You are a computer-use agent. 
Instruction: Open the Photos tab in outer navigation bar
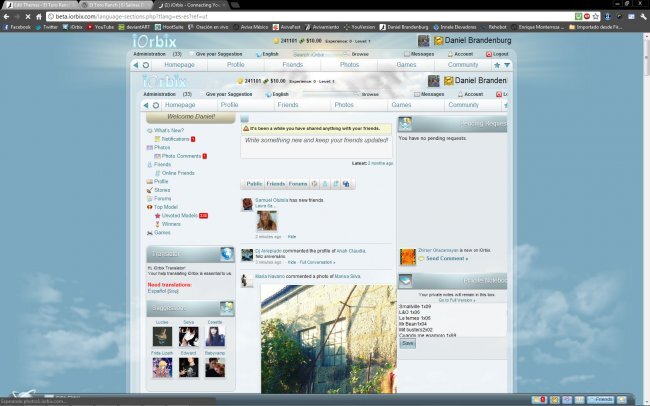[349, 65]
